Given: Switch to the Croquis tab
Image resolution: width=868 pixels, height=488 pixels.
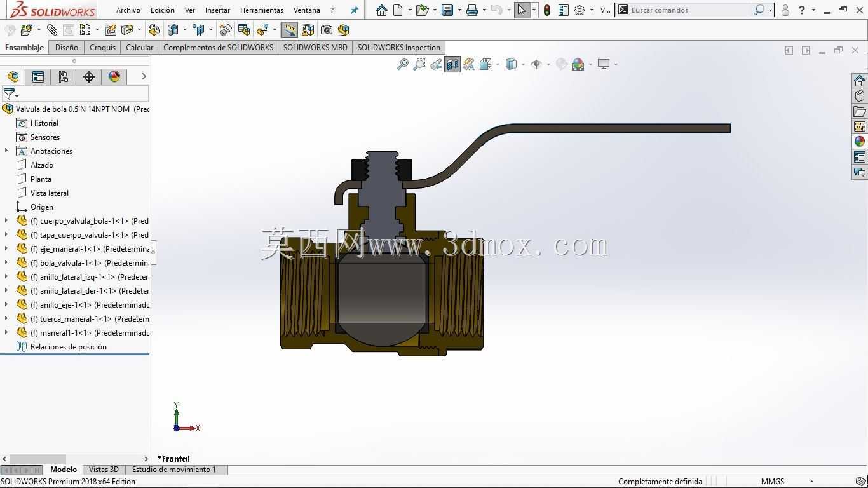Looking at the screenshot, I should 102,48.
